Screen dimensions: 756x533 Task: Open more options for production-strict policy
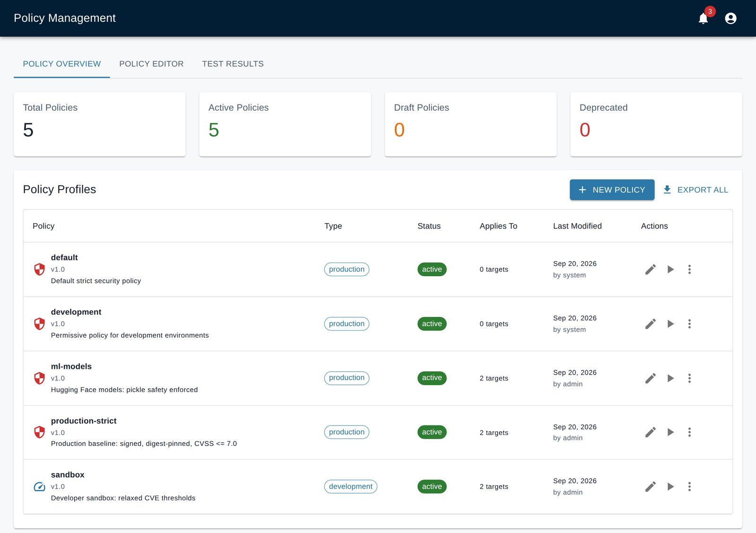click(689, 432)
